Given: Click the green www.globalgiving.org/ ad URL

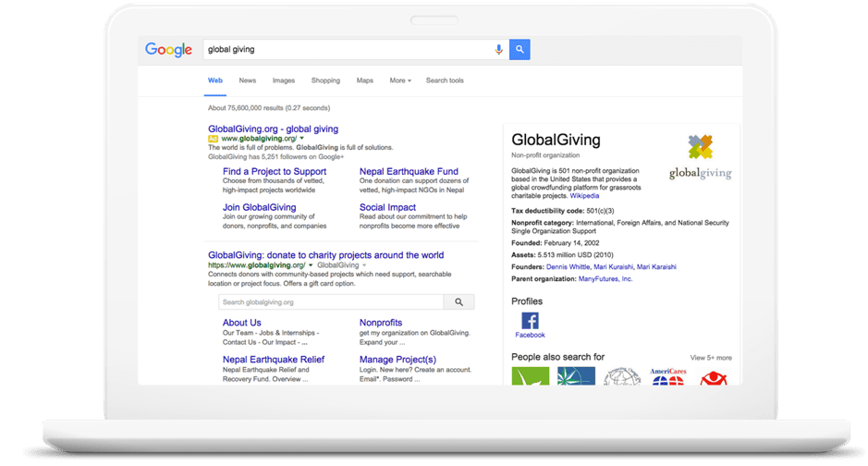Looking at the screenshot, I should click(x=259, y=139).
